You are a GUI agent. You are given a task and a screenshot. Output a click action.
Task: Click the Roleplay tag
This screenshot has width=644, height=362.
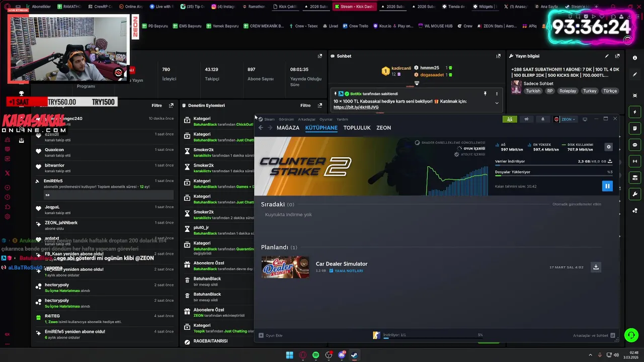(x=568, y=91)
